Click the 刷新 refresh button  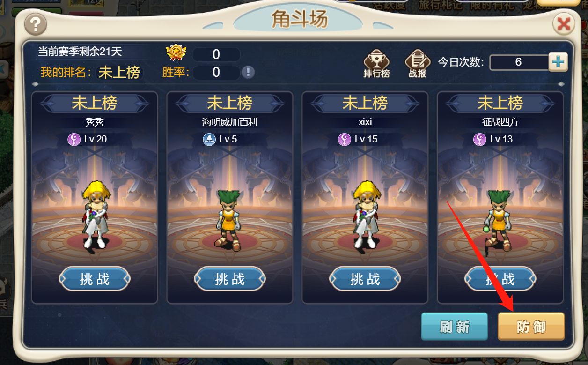point(454,327)
